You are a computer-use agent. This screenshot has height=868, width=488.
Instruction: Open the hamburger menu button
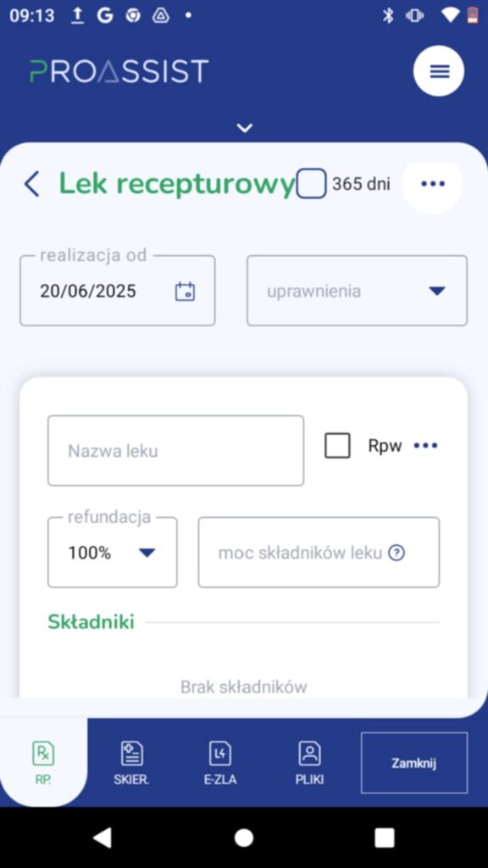(439, 71)
